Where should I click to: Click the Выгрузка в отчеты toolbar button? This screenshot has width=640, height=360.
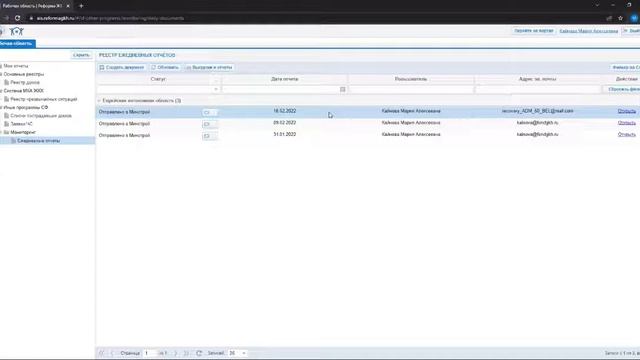point(209,67)
